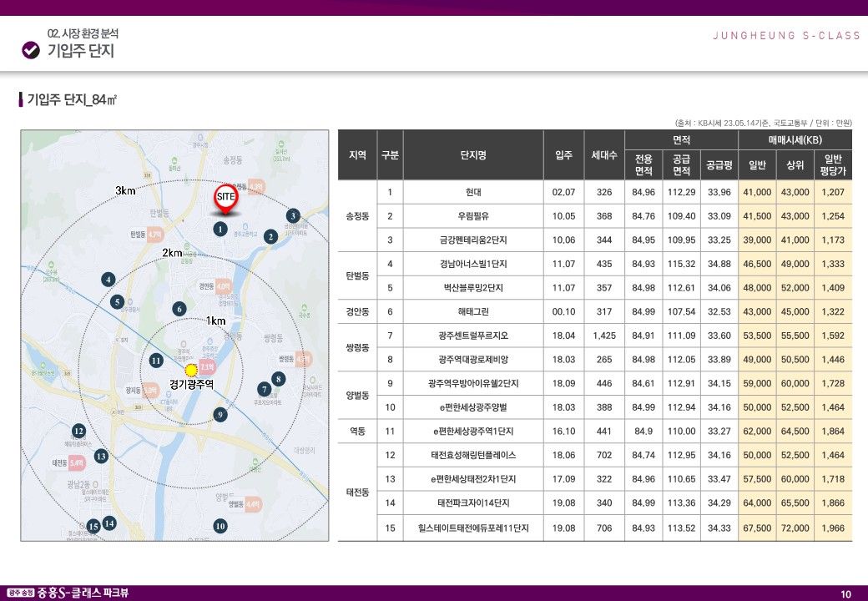868x601 pixels.
Task: Select map marker number 9
Action: click(x=220, y=414)
